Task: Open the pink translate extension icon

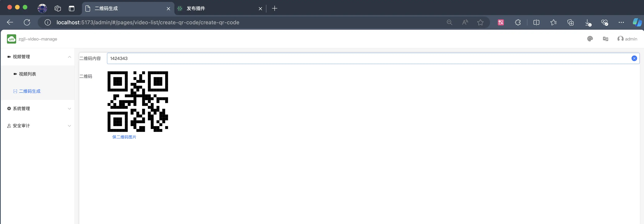Action: 501,23
